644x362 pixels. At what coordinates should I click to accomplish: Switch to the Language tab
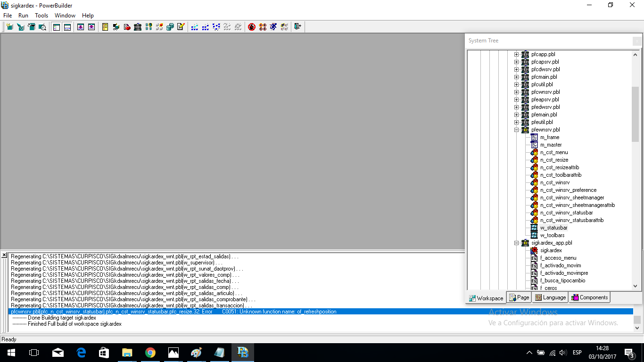[550, 297]
